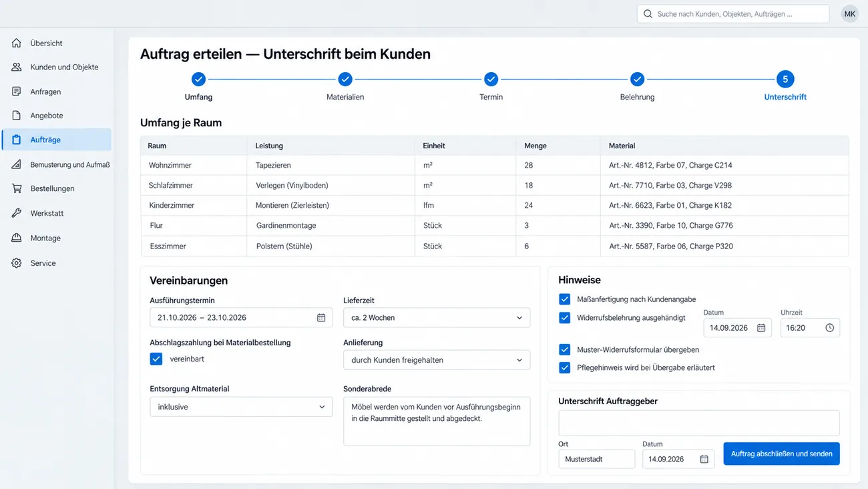Click the clock icon in Uhrzeit field
Viewport: 868px width, 489px height.
pos(829,328)
